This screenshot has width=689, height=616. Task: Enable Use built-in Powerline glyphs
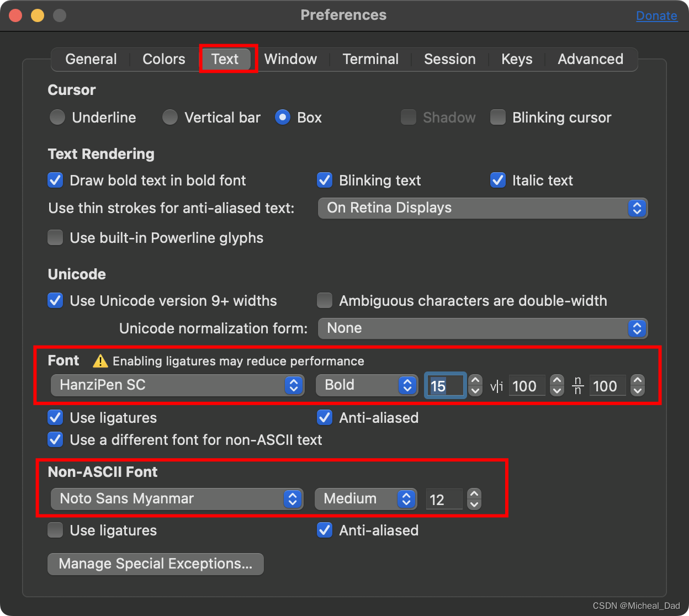(x=55, y=237)
